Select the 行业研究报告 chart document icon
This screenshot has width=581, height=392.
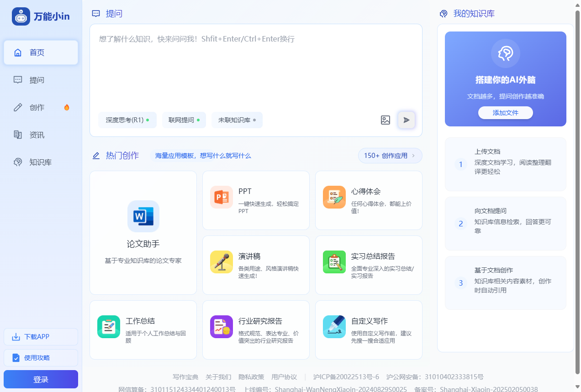[x=221, y=327]
